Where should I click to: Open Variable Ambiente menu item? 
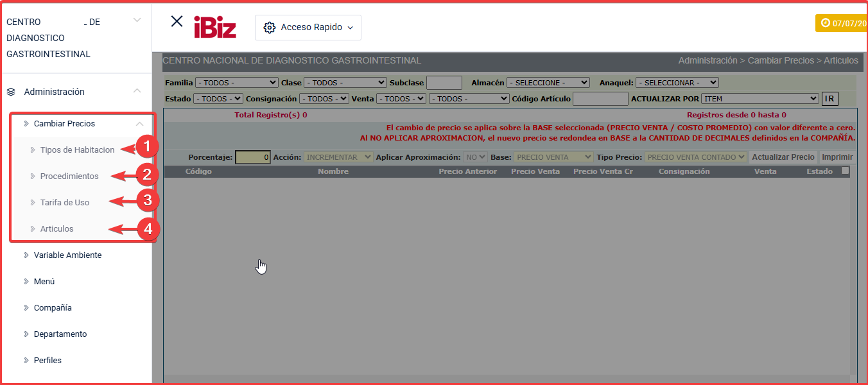67,255
